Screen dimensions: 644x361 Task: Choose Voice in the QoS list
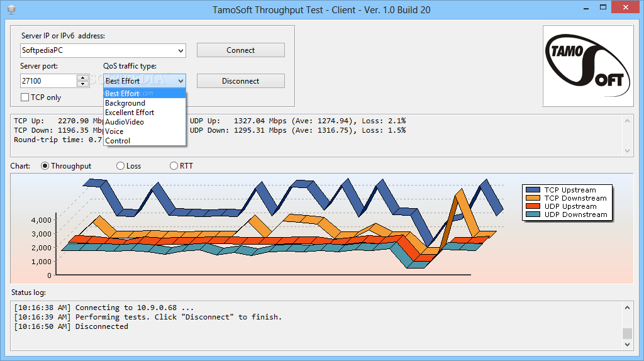pos(145,131)
